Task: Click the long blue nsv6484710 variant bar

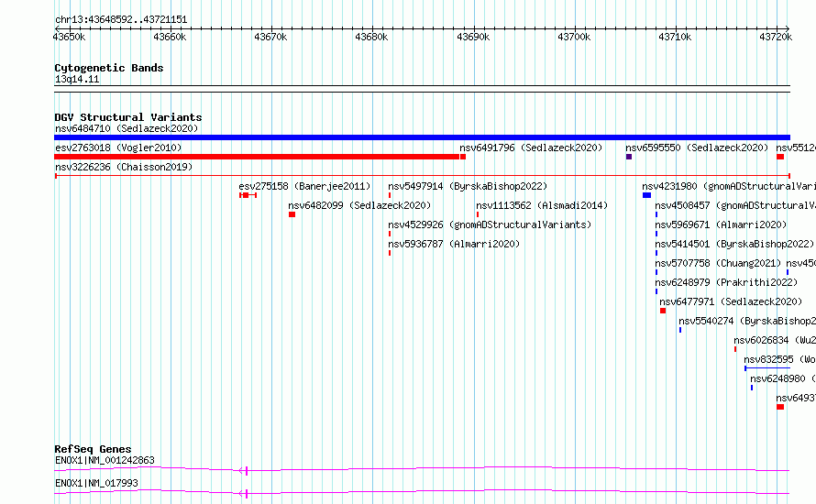Action: [x=422, y=137]
